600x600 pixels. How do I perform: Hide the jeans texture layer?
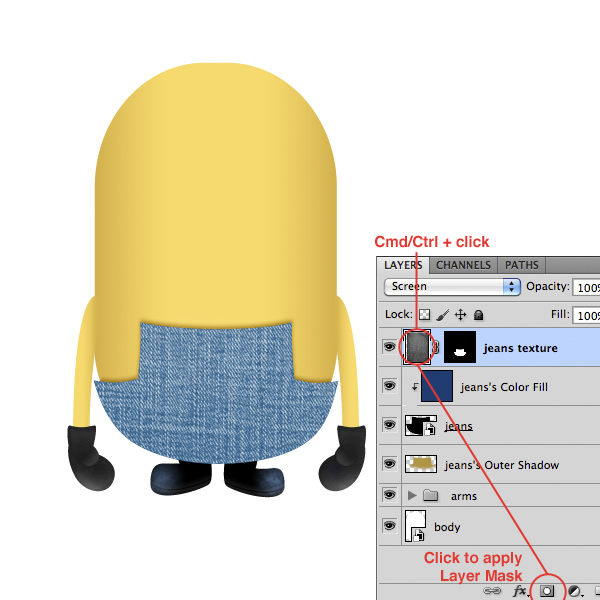pos(390,347)
